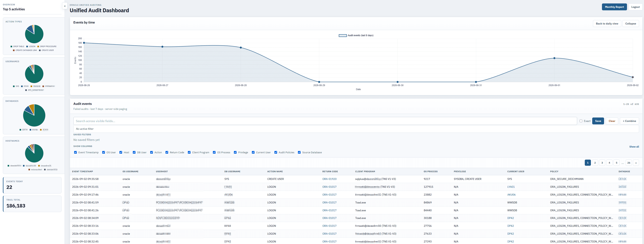Screen dimensions: 644x244
Task: Click AKU06 current user link
Action: (x=511, y=194)
